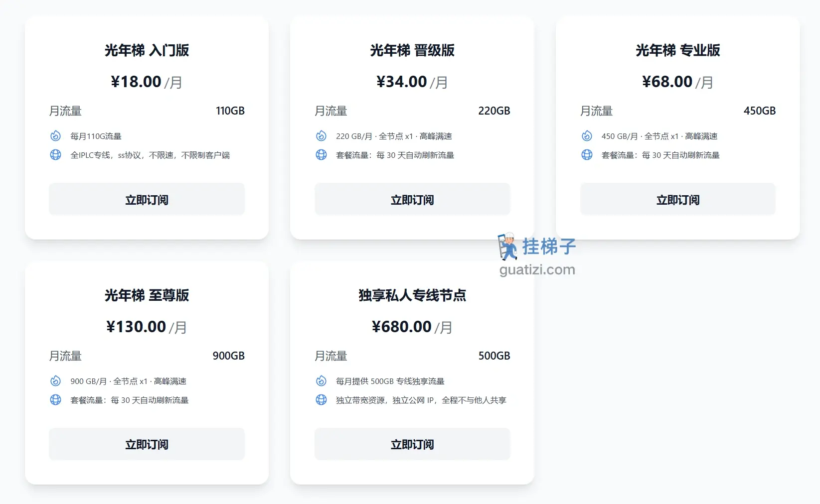
Task: Subscribe to the 光年梯 入门版 plan
Action: 147,200
